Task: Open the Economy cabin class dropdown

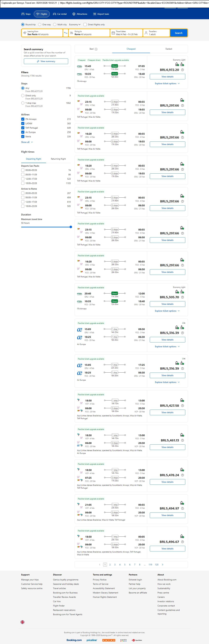Action: 75,25
